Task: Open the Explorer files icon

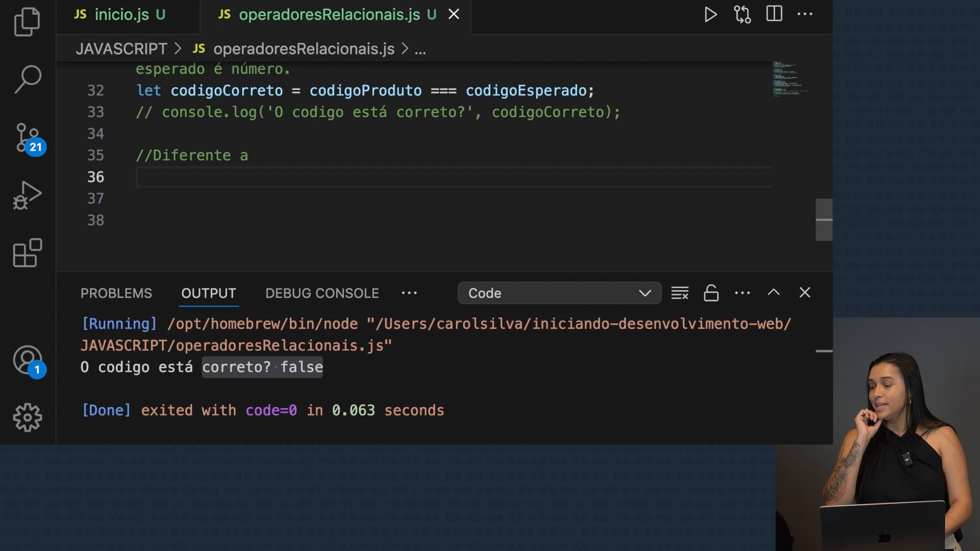Action: coord(27,21)
